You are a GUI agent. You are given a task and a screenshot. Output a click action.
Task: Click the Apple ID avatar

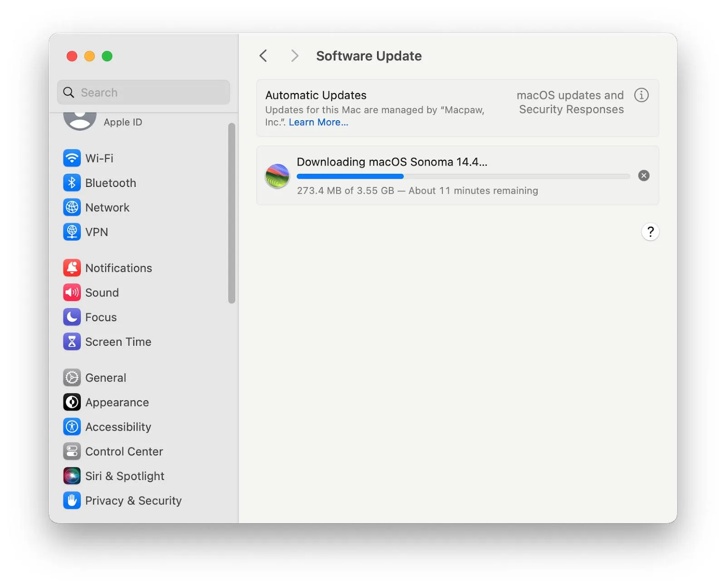(80, 121)
